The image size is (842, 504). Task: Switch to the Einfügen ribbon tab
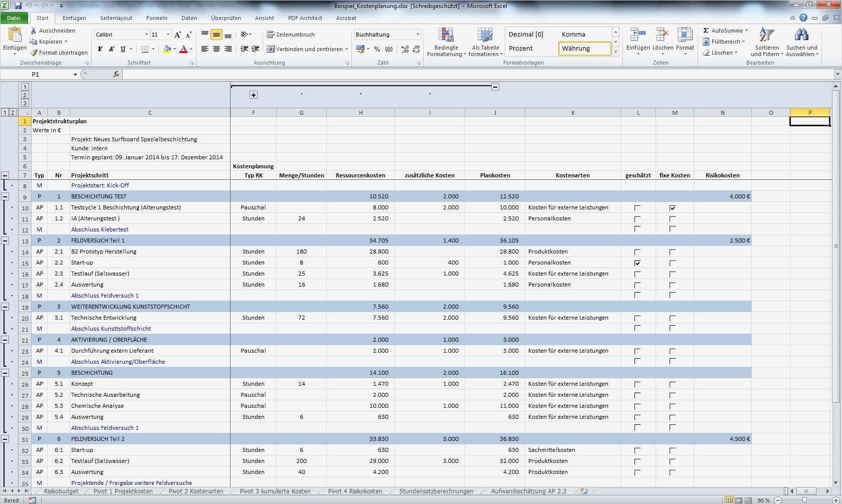tap(74, 18)
